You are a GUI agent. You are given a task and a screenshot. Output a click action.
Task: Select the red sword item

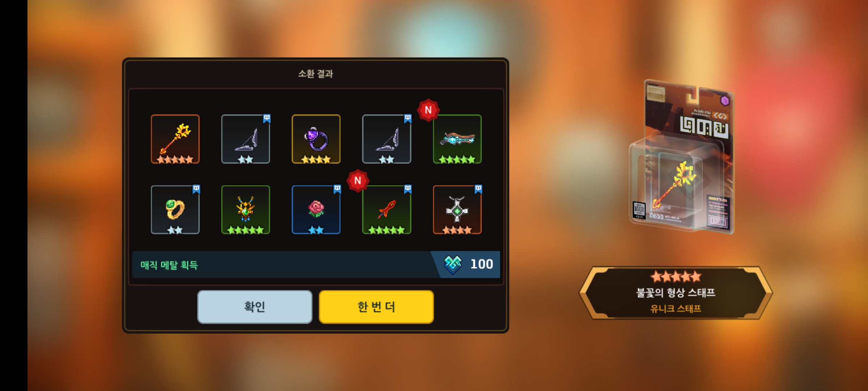(387, 210)
